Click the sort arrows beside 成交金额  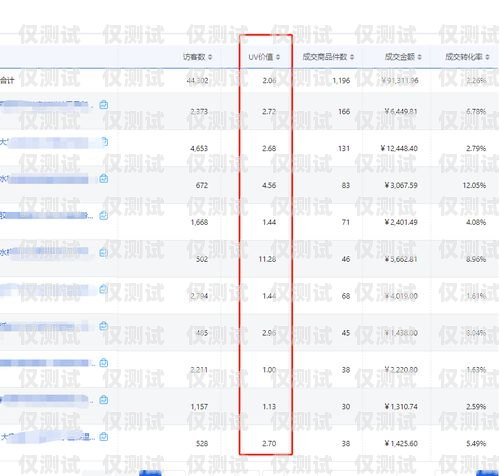(x=419, y=57)
